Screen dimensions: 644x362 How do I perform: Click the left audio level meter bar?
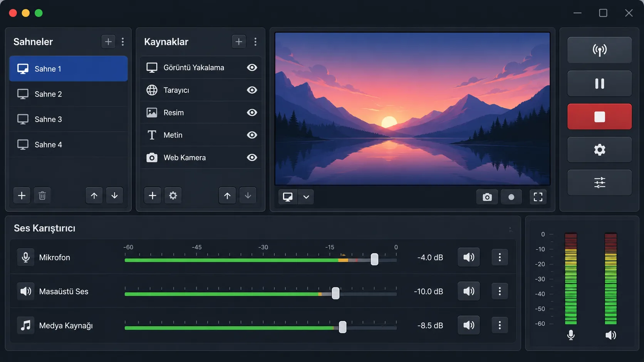point(571,279)
